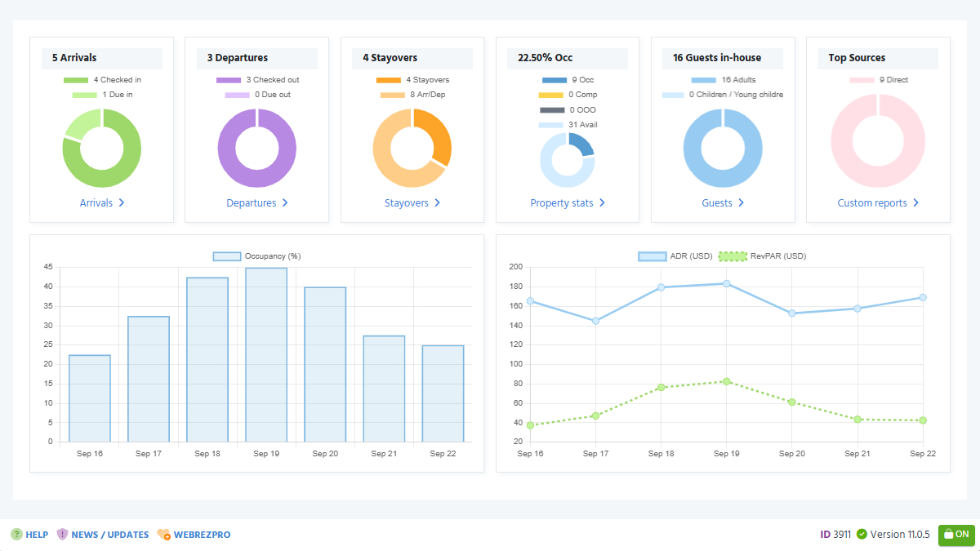
Task: Click the green version checkmark icon
Action: tap(862, 535)
